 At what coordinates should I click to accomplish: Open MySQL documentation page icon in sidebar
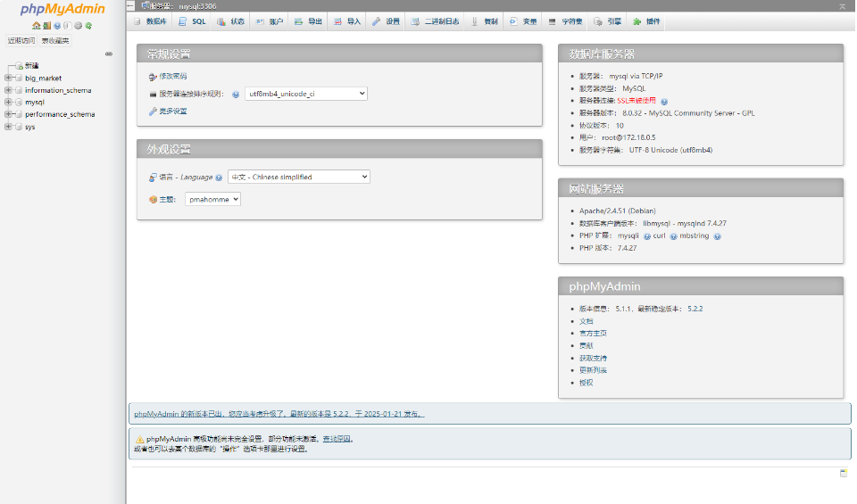68,26
